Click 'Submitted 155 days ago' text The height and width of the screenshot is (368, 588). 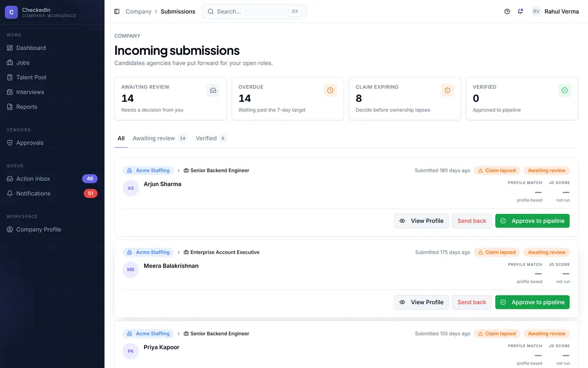pyautogui.click(x=442, y=334)
